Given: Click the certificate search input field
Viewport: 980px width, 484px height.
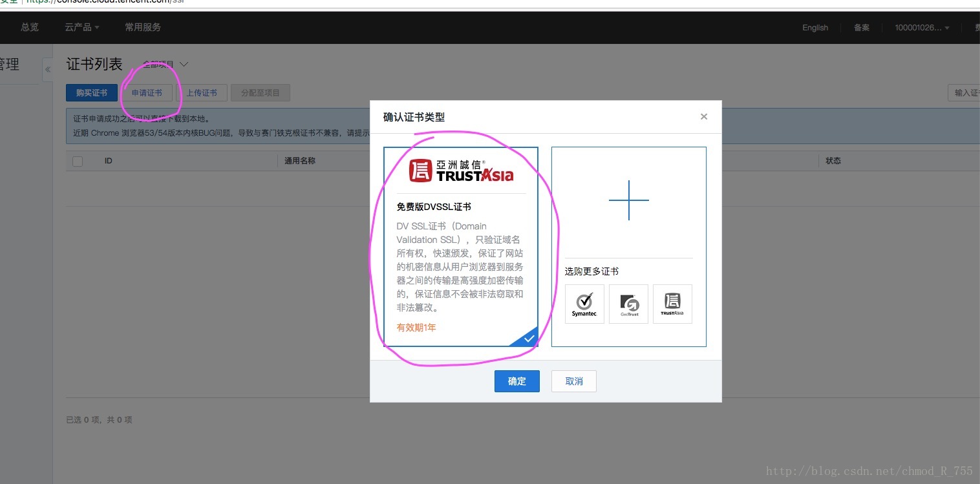Looking at the screenshot, I should pos(964,93).
